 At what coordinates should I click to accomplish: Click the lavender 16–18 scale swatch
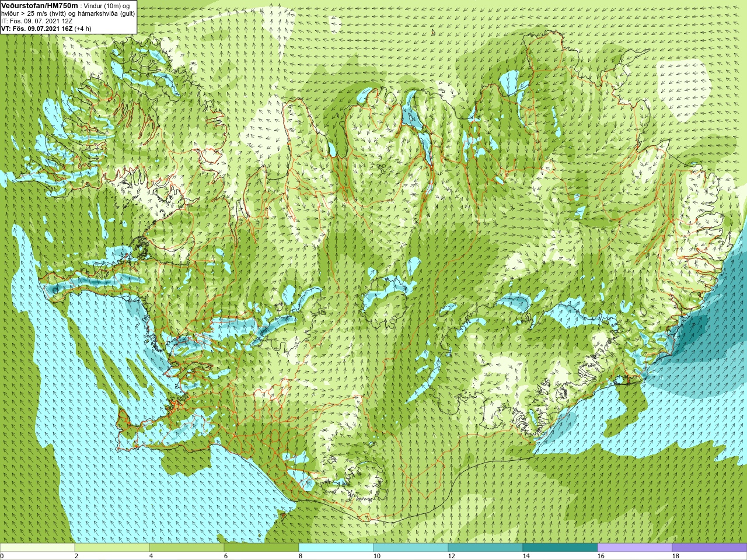(635, 547)
